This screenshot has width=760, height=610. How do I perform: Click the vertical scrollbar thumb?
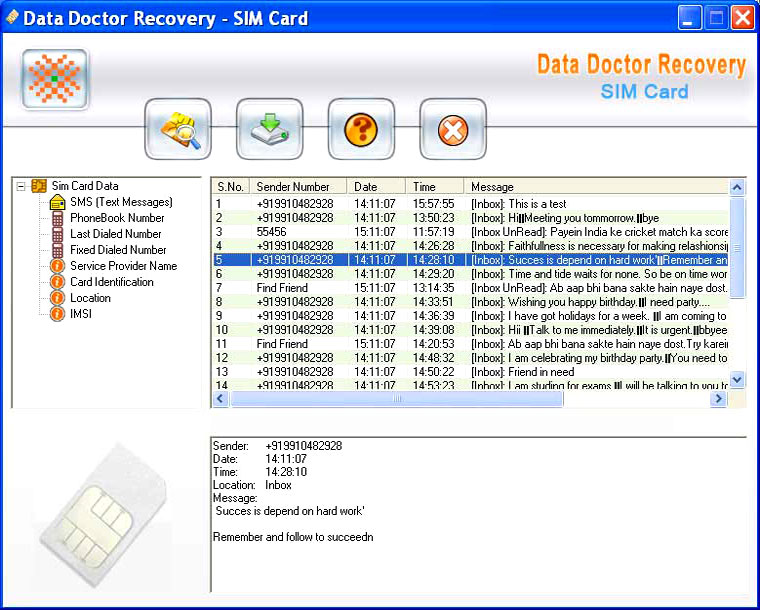737,247
